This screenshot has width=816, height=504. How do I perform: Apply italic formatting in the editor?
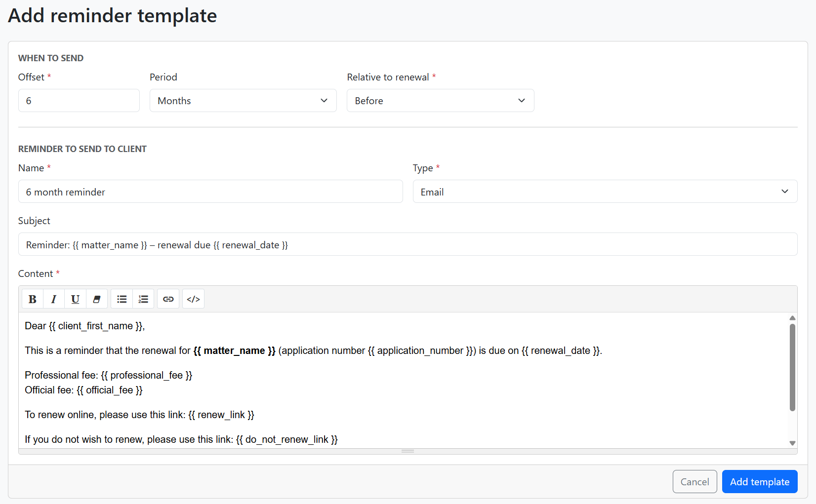click(54, 299)
